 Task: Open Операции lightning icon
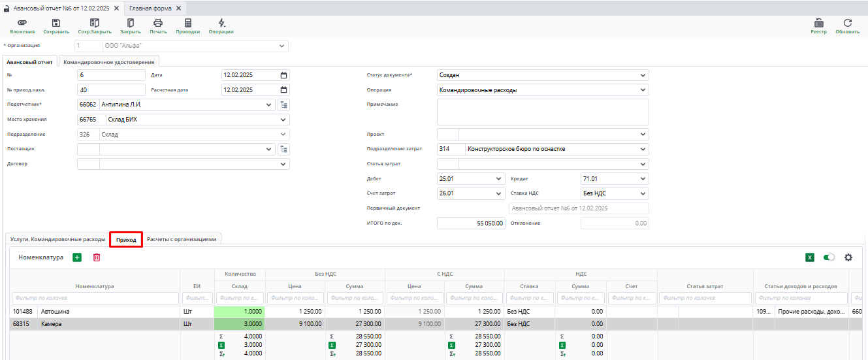pyautogui.click(x=221, y=24)
